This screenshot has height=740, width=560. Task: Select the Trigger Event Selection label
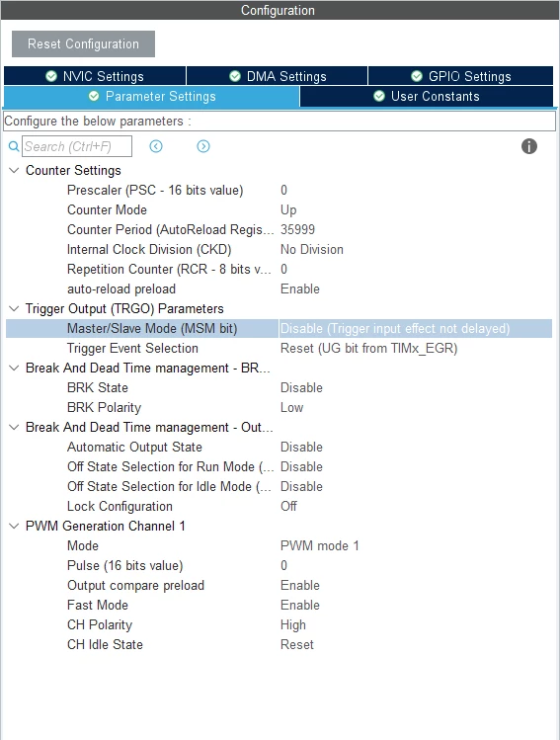click(132, 349)
